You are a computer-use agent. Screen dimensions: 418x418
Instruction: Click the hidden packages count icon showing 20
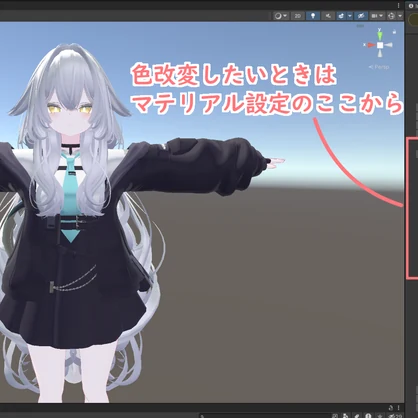coord(395,416)
